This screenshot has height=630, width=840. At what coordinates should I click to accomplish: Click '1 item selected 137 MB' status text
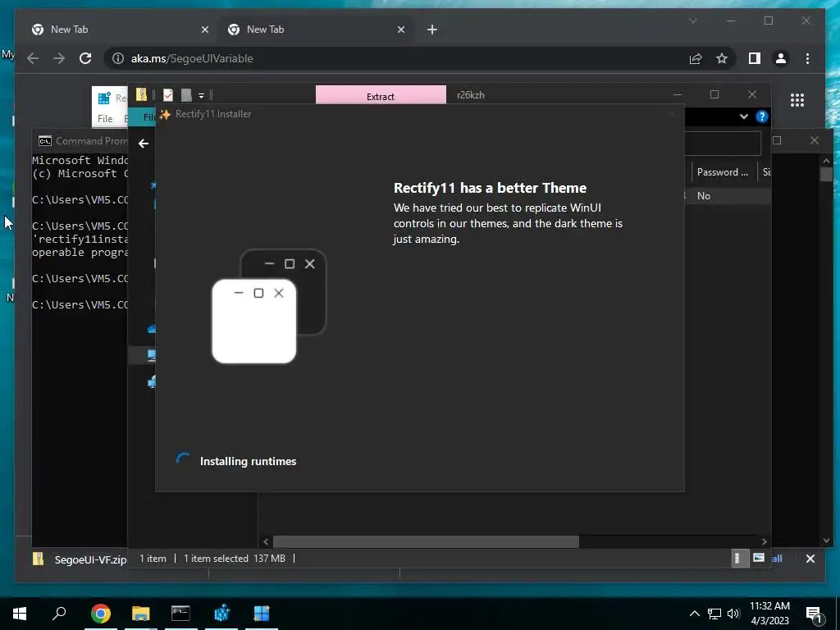click(x=234, y=558)
